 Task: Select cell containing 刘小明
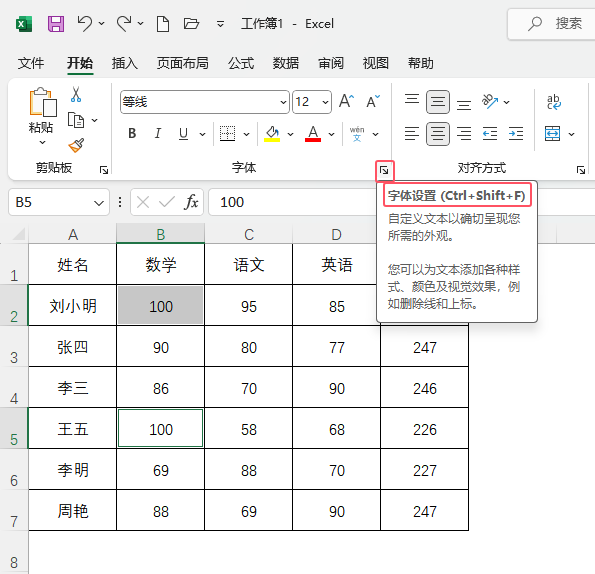point(72,305)
